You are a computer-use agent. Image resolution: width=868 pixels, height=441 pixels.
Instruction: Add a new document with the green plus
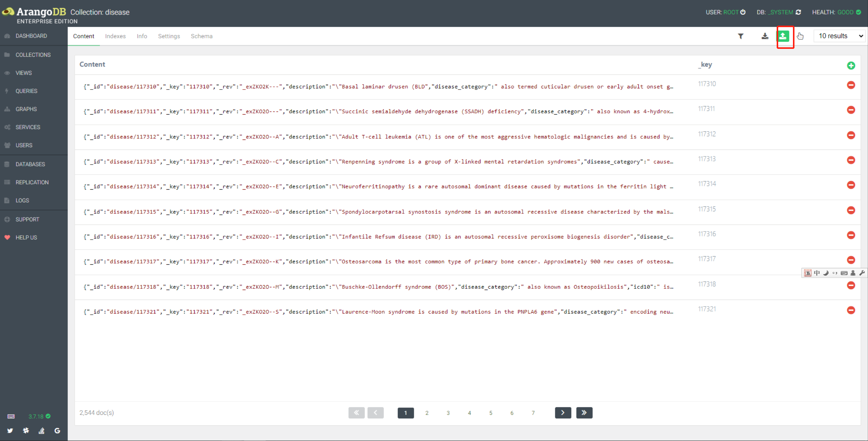point(851,65)
